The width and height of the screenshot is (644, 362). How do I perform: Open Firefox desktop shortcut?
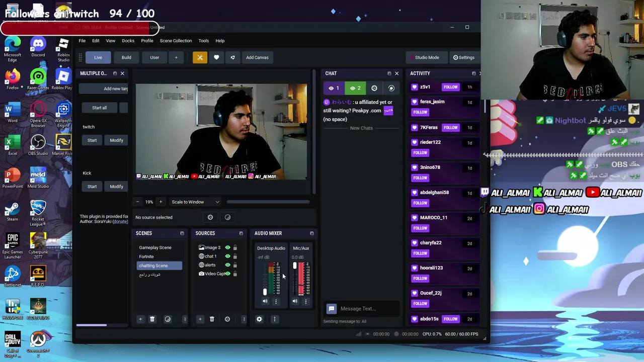[x=13, y=79]
